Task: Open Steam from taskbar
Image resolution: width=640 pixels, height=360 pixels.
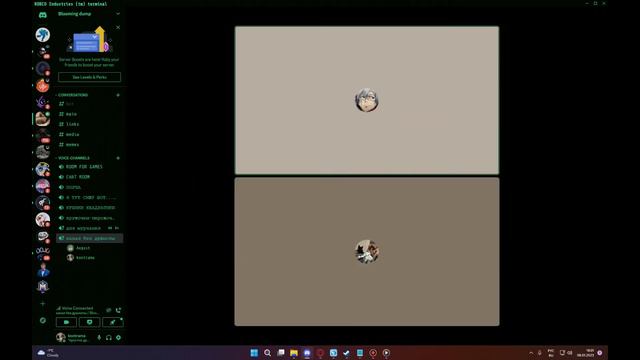Action: pos(347,353)
